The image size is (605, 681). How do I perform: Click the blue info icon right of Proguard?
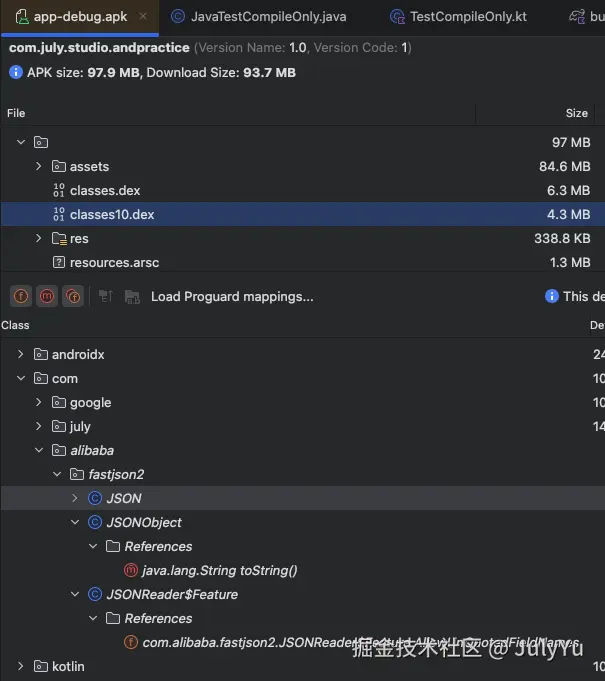[551, 296]
